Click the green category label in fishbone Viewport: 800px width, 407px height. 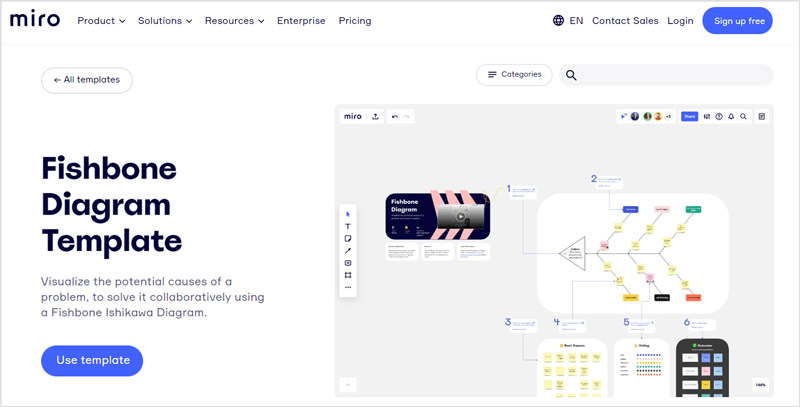[x=693, y=209]
